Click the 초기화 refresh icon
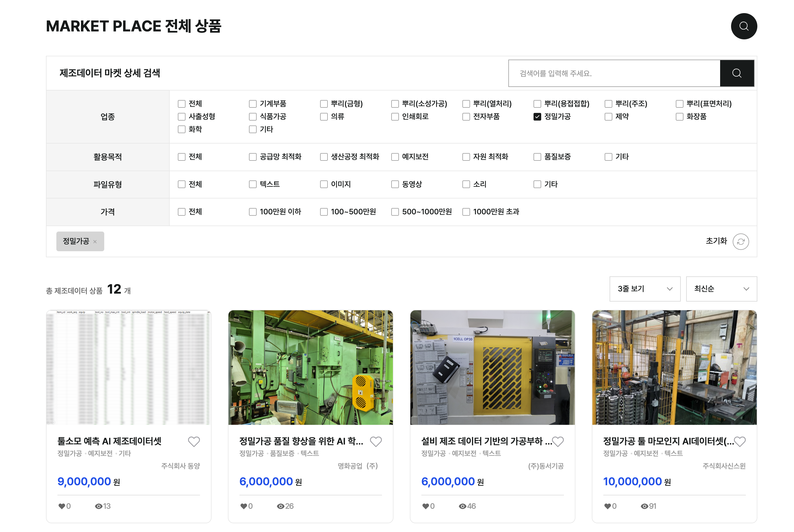Image resolution: width=794 pixels, height=532 pixels. pyautogui.click(x=740, y=242)
